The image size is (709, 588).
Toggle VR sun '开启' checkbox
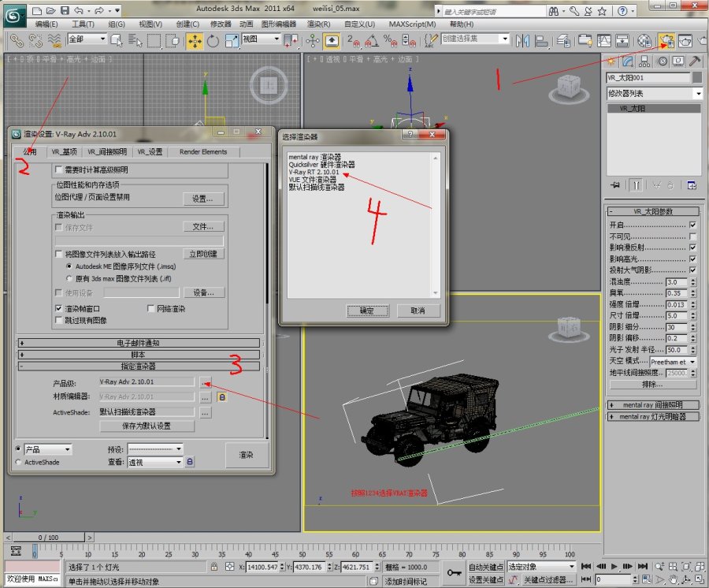pyautogui.click(x=692, y=225)
